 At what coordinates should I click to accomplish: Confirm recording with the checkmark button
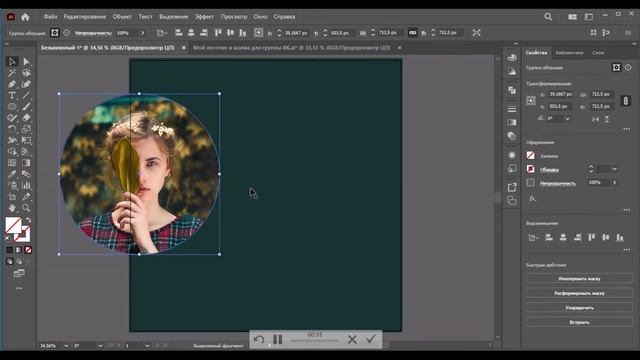(371, 339)
